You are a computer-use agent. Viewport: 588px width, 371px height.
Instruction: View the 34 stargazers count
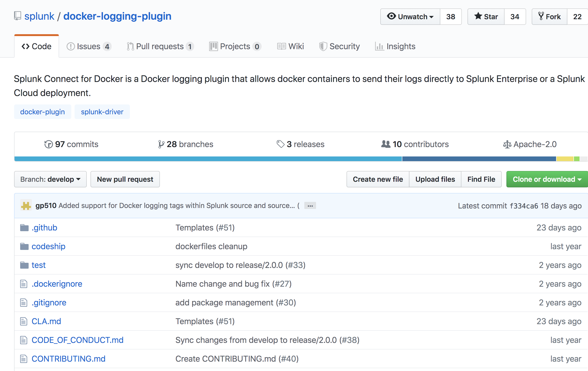[x=515, y=17]
